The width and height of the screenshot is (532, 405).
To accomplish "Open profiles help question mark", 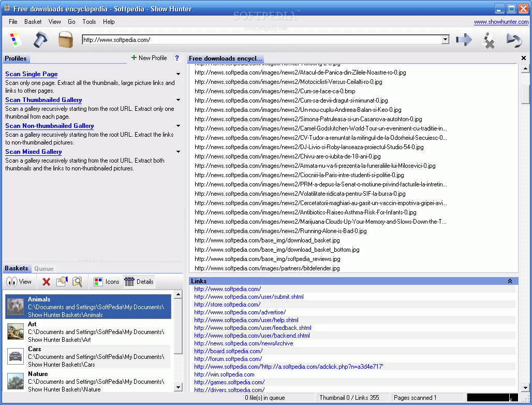I will tap(177, 58).
